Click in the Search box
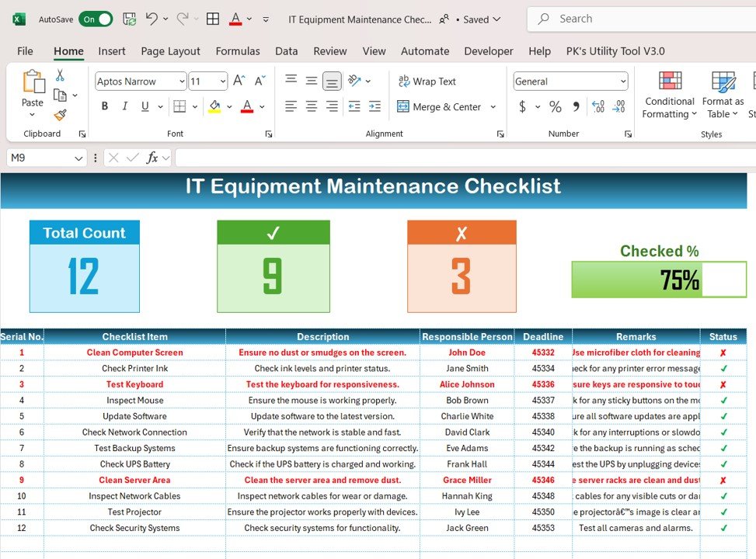Viewport: 756px width, 559px height. (x=641, y=19)
